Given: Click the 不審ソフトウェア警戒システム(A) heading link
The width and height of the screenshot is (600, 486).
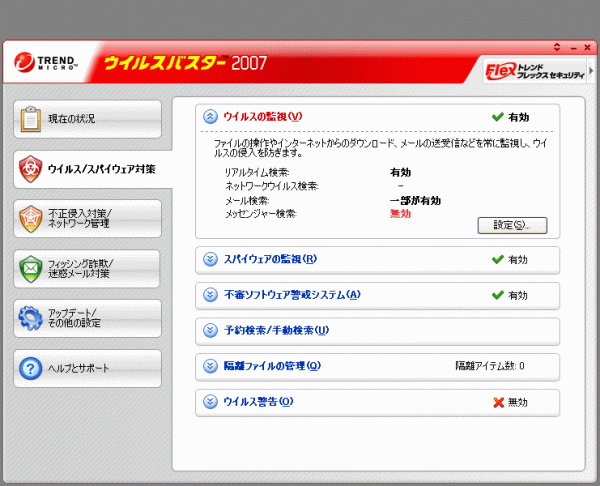Looking at the screenshot, I should click(x=292, y=295).
